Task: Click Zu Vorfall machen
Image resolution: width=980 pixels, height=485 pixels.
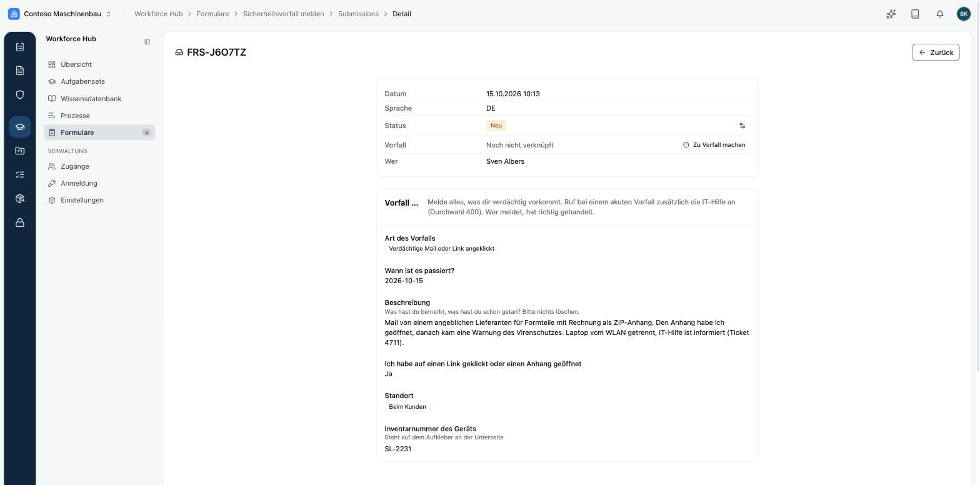Action: pyautogui.click(x=714, y=145)
